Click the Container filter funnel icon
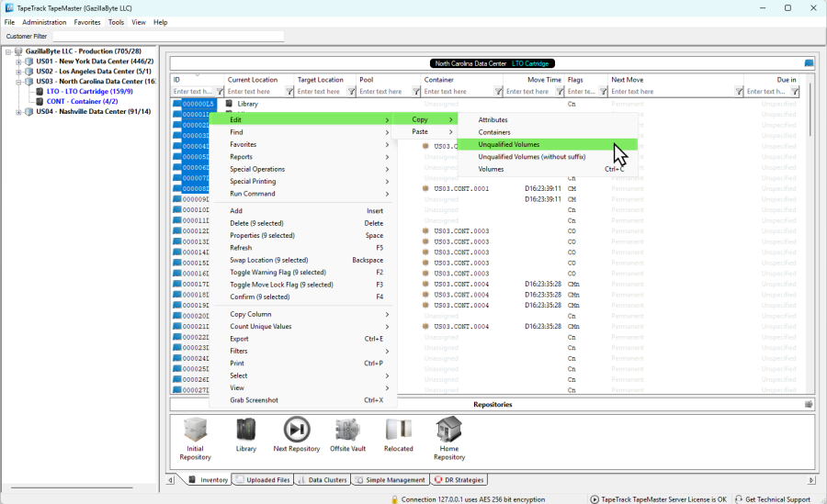827x504 pixels. [x=498, y=91]
